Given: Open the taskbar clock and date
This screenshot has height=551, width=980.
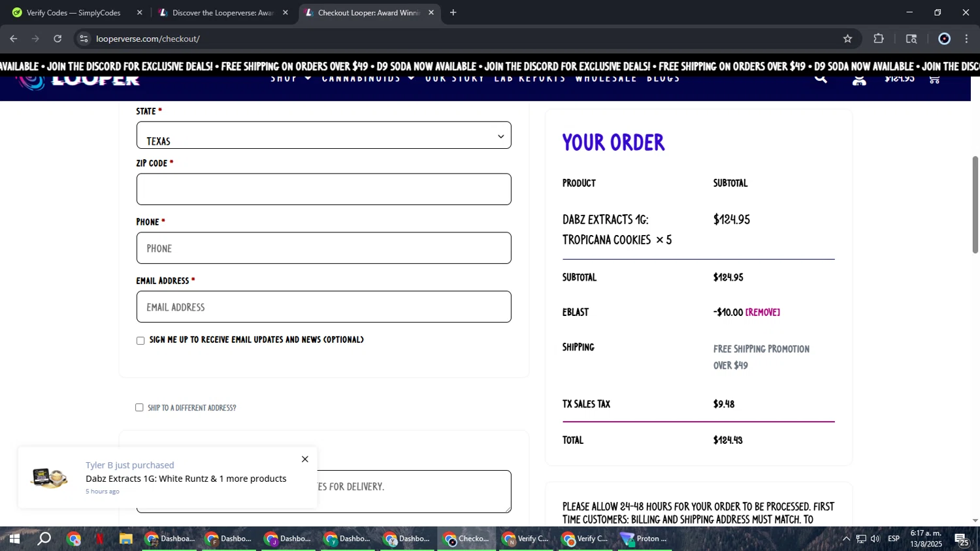Looking at the screenshot, I should [x=926, y=539].
